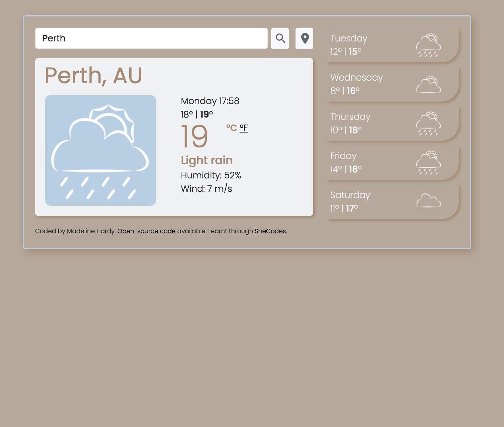This screenshot has height=427, width=504.
Task: Visit the SheCodes link
Action: pos(270,231)
